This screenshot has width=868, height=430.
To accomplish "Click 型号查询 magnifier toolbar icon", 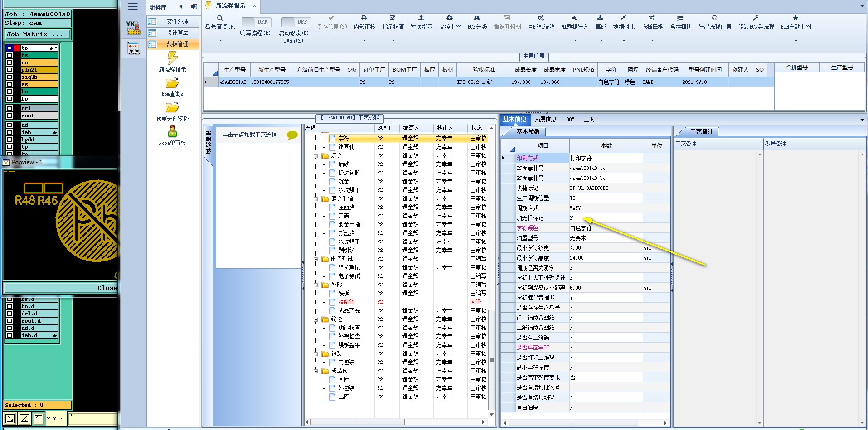I will (220, 18).
